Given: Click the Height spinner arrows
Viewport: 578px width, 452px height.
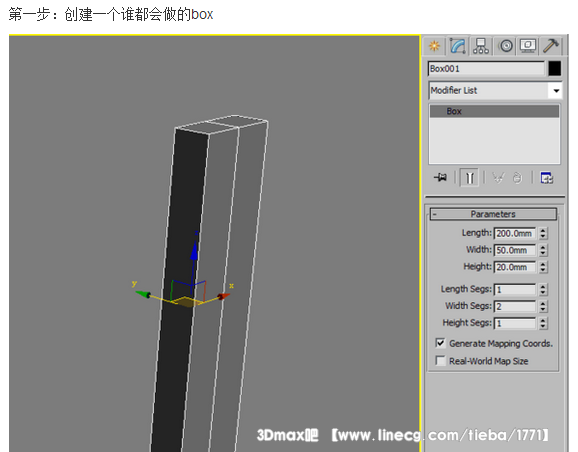Looking at the screenshot, I should [x=543, y=267].
